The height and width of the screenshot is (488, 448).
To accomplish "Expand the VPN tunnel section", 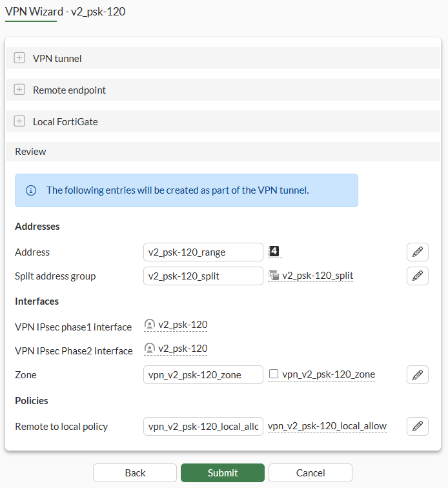I will [x=19, y=58].
